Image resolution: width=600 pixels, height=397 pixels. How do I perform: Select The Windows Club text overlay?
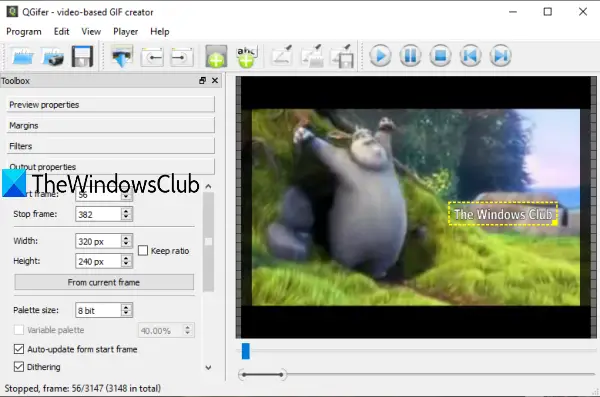502,214
